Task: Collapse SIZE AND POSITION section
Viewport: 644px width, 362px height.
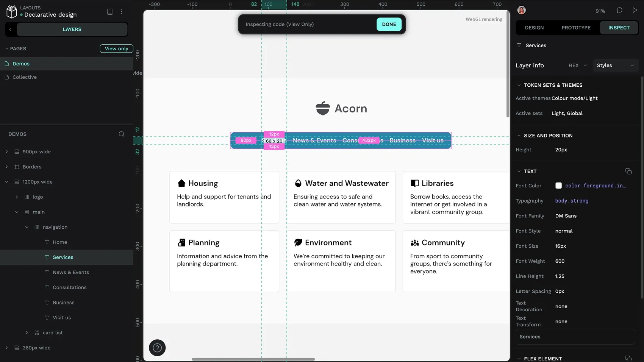Action: (519, 136)
